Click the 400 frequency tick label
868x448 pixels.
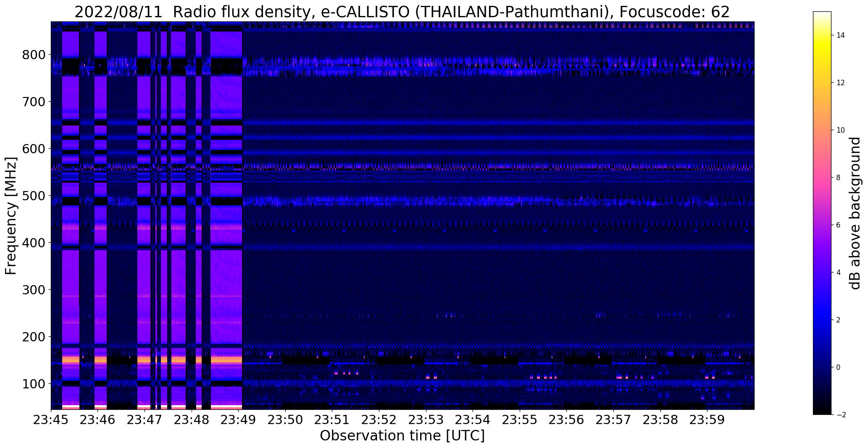tap(34, 243)
